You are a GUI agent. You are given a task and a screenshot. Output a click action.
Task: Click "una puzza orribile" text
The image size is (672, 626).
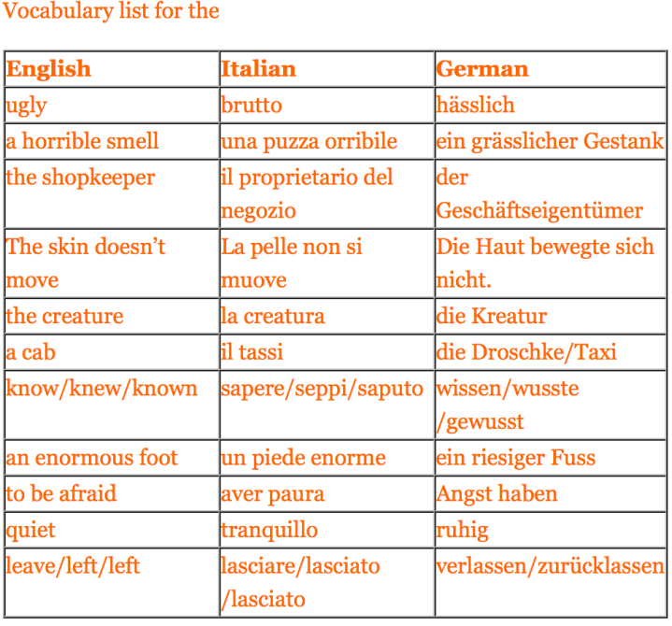(x=309, y=142)
